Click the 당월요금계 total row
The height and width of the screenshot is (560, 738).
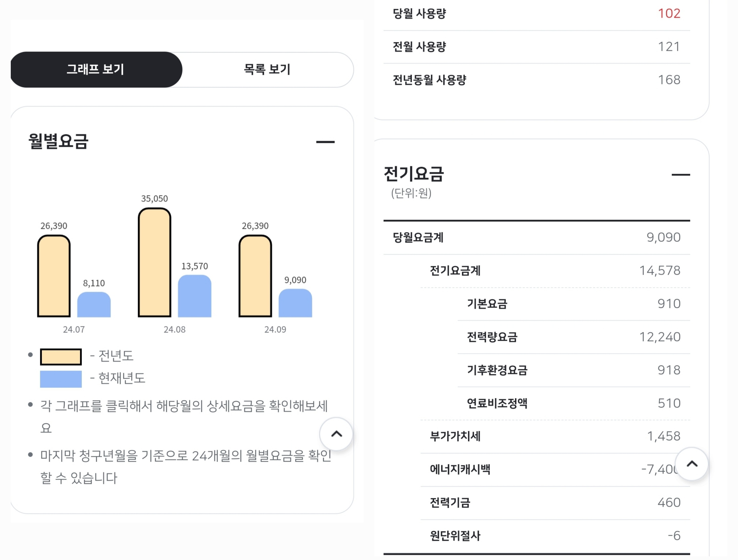pyautogui.click(x=537, y=237)
